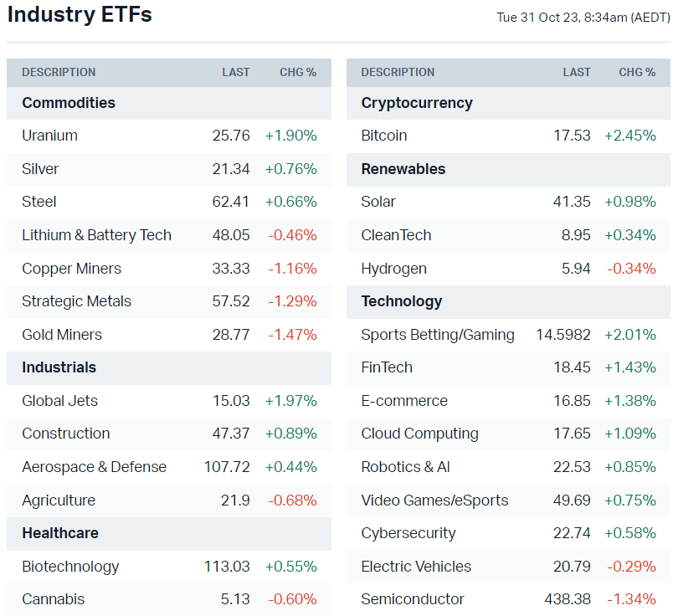Open Sports Betting/Gaming ETF
Viewport: 678px width, 616px height.
438,335
